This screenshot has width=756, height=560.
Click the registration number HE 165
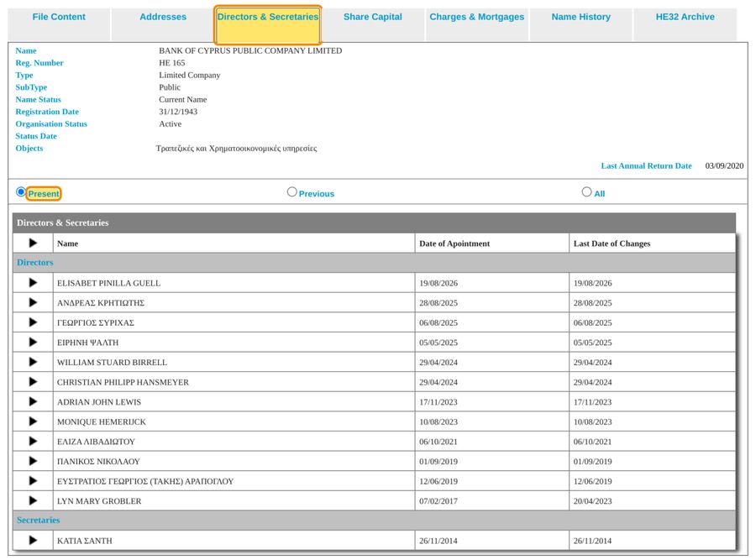[172, 63]
